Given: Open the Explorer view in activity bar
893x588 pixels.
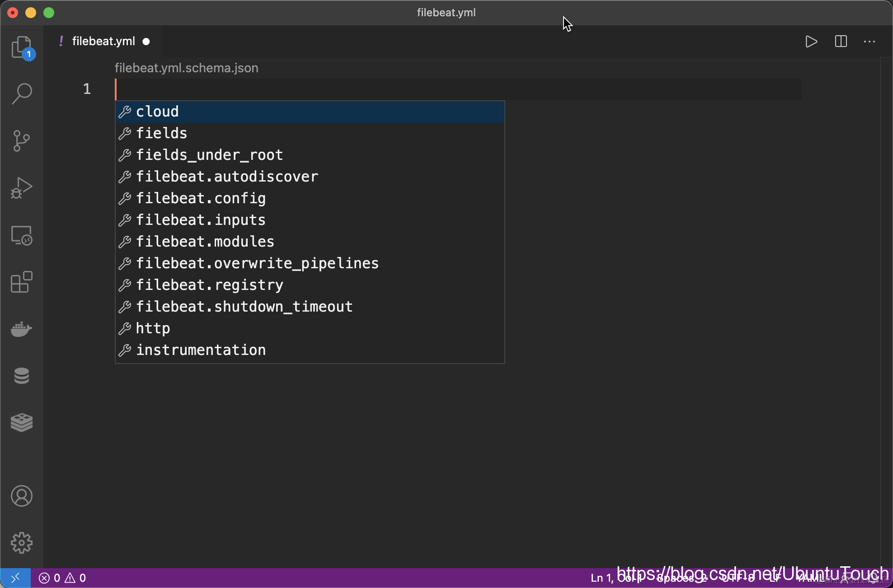Looking at the screenshot, I should point(22,47).
